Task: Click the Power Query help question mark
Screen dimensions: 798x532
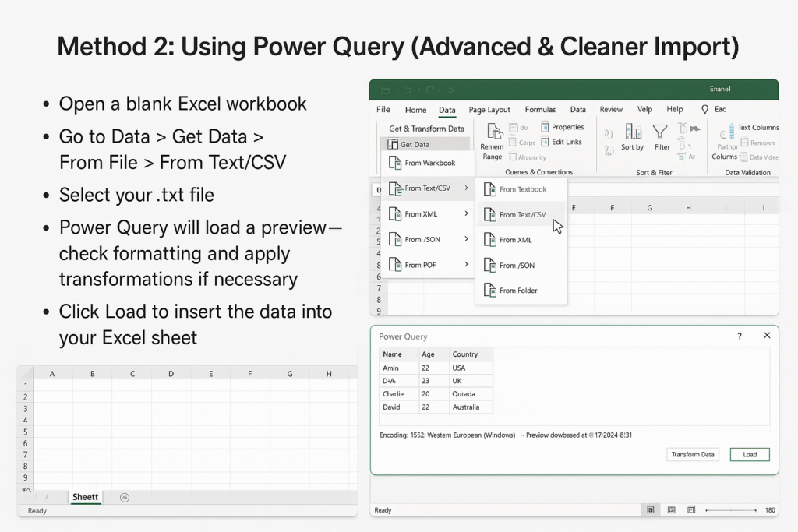Action: pyautogui.click(x=740, y=336)
